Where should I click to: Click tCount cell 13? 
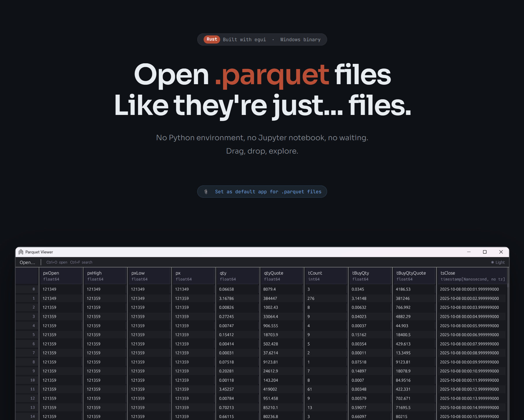click(310, 408)
